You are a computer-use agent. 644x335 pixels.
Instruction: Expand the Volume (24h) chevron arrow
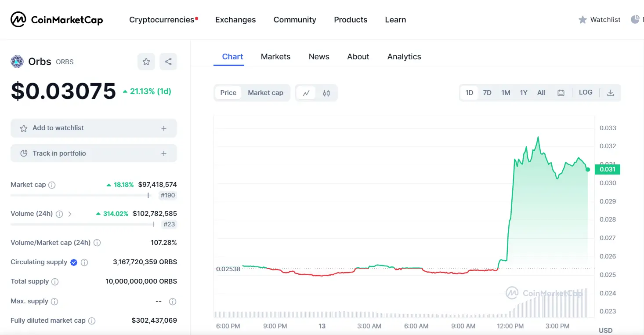pyautogui.click(x=70, y=214)
